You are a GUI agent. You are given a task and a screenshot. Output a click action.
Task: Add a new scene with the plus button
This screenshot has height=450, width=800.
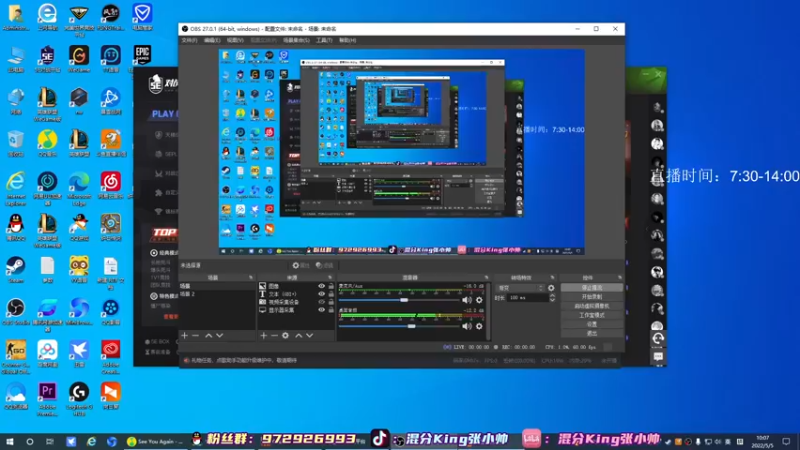[185, 336]
